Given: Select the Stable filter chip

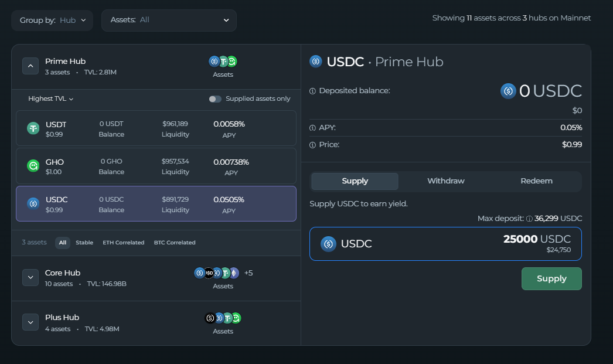Looking at the screenshot, I should point(84,243).
